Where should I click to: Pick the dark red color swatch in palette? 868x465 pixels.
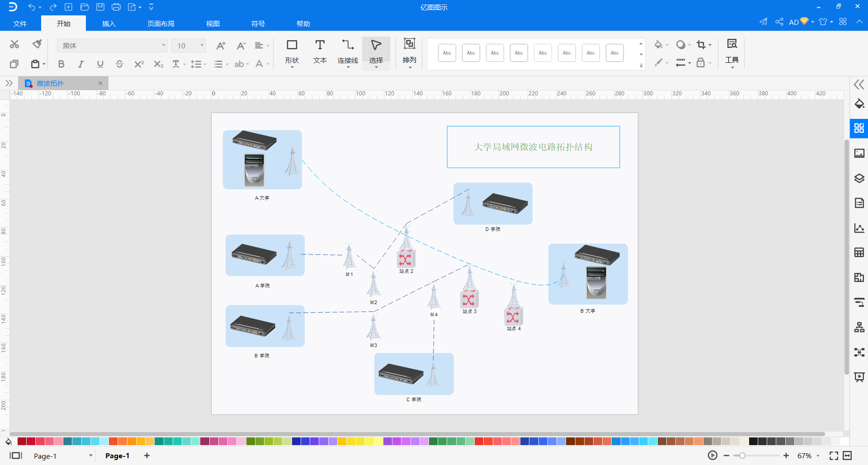[22, 442]
